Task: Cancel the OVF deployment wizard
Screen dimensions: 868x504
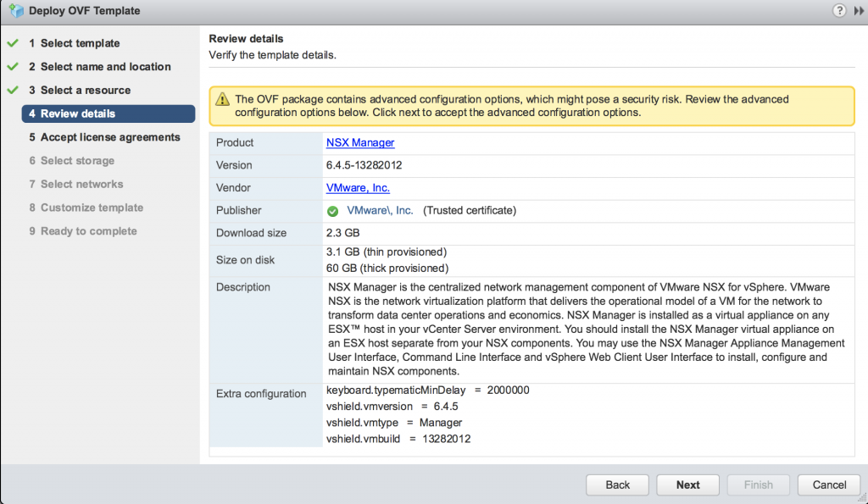Action: point(829,485)
